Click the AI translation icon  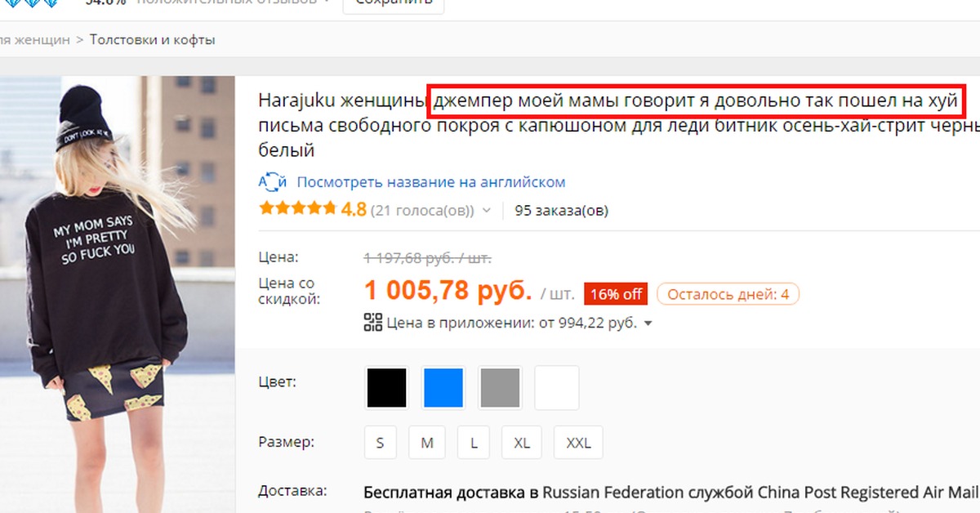click(273, 181)
